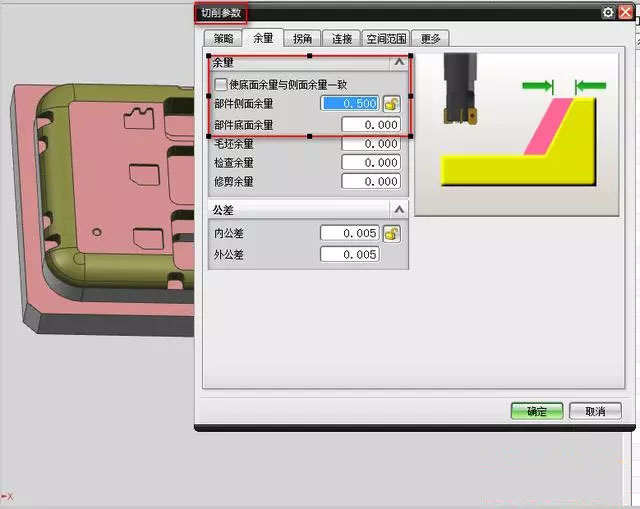The width and height of the screenshot is (640, 509).
Task: Focus the 部件底面余量 input field
Action: coord(371,125)
